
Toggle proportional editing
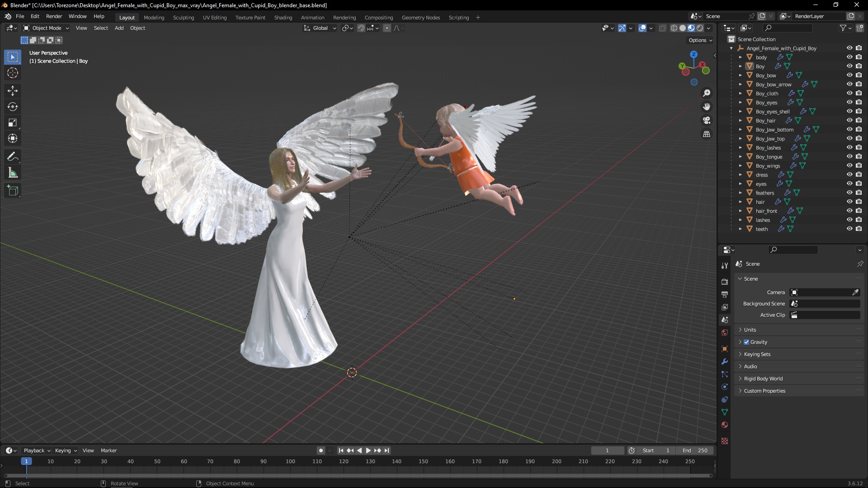(387, 28)
